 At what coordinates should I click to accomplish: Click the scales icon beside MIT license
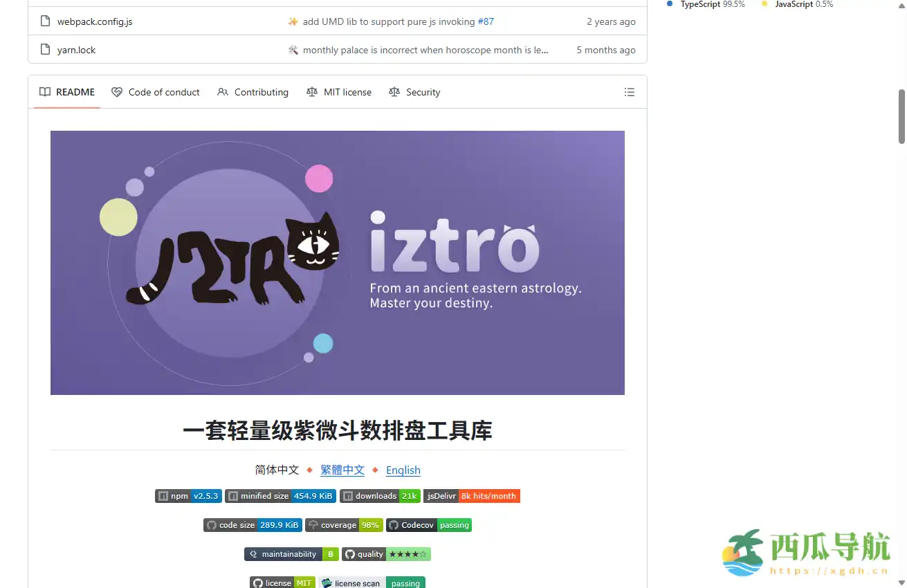(313, 91)
